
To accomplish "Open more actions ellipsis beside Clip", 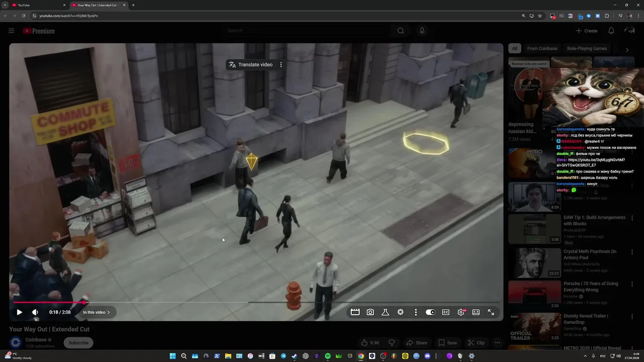I will pyautogui.click(x=498, y=343).
